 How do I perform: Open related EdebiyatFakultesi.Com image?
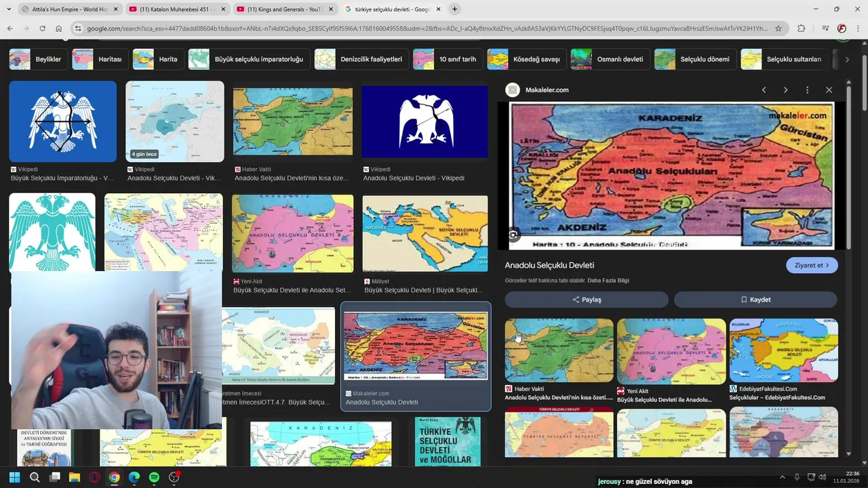783,351
